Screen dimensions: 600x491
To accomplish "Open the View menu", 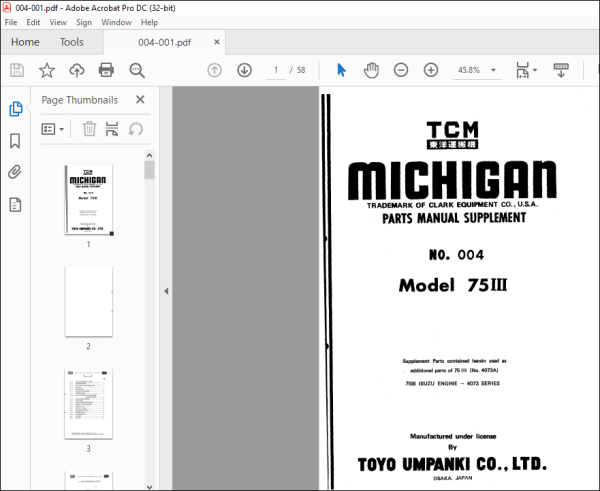I will 58,22.
